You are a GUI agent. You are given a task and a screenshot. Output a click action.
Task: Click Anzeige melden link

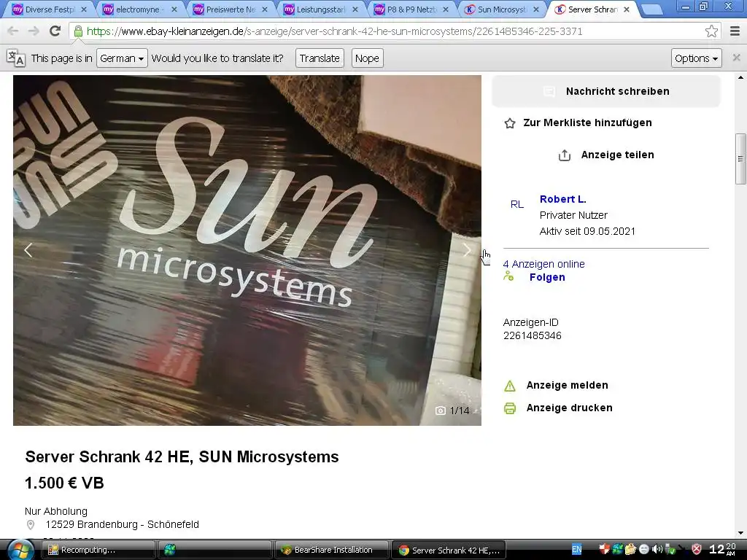(x=567, y=385)
